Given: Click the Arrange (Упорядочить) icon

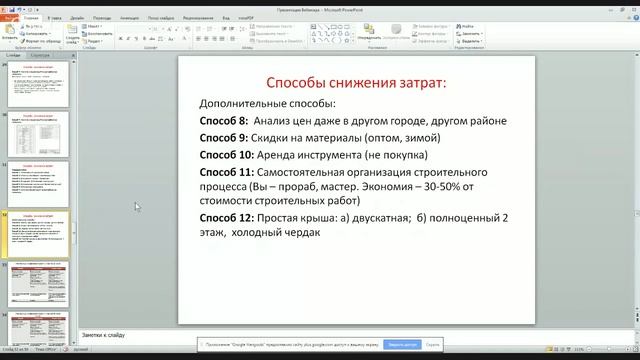Looking at the screenshot, I should 369,29.
